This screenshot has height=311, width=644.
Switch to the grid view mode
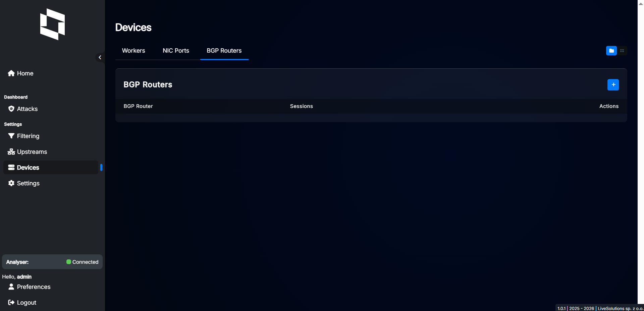pyautogui.click(x=622, y=51)
